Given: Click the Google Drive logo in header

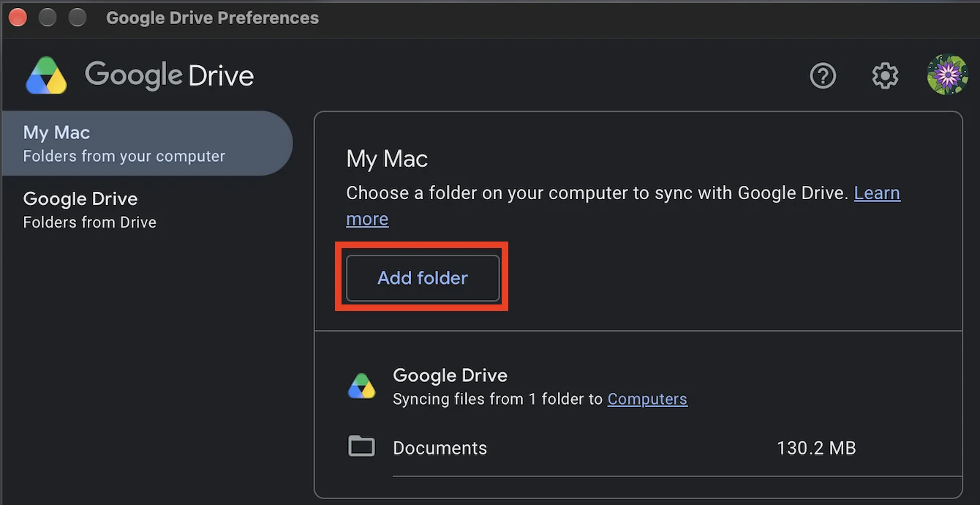Looking at the screenshot, I should pyautogui.click(x=140, y=75).
